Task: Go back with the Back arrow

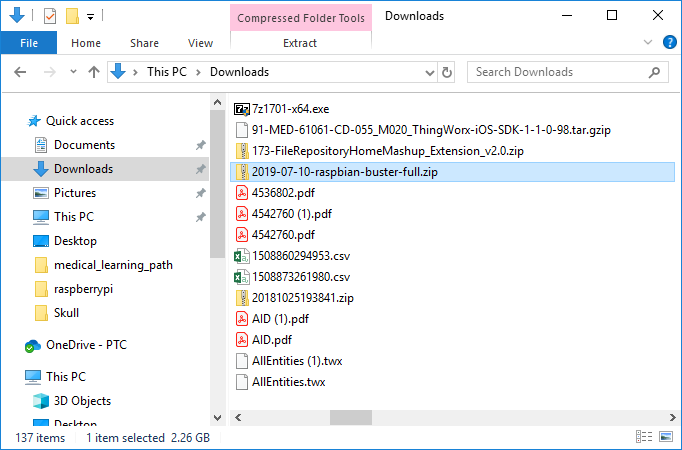Action: [21, 72]
